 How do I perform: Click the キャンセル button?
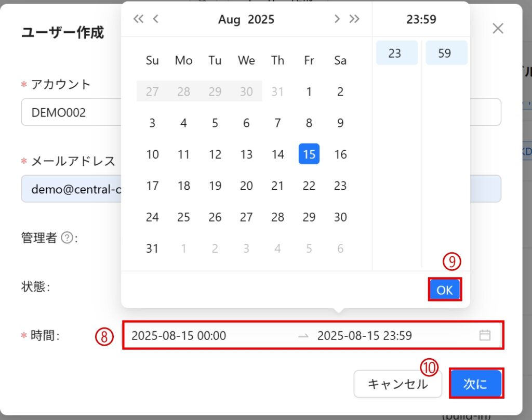tap(397, 384)
